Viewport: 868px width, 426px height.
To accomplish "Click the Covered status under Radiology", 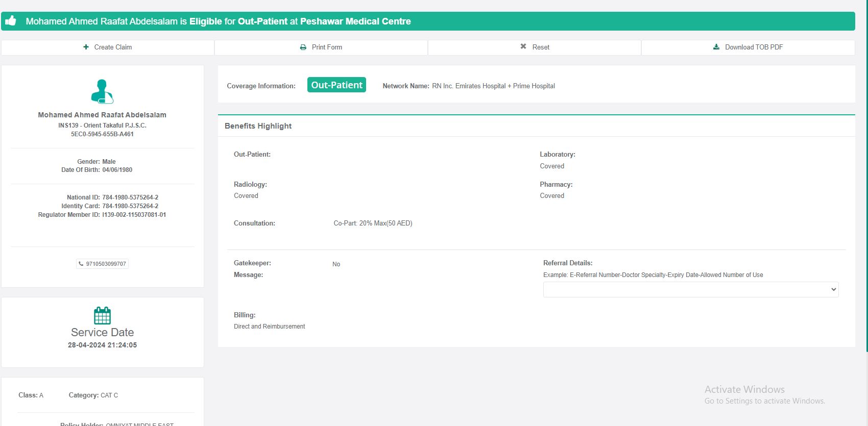I will pyautogui.click(x=246, y=196).
